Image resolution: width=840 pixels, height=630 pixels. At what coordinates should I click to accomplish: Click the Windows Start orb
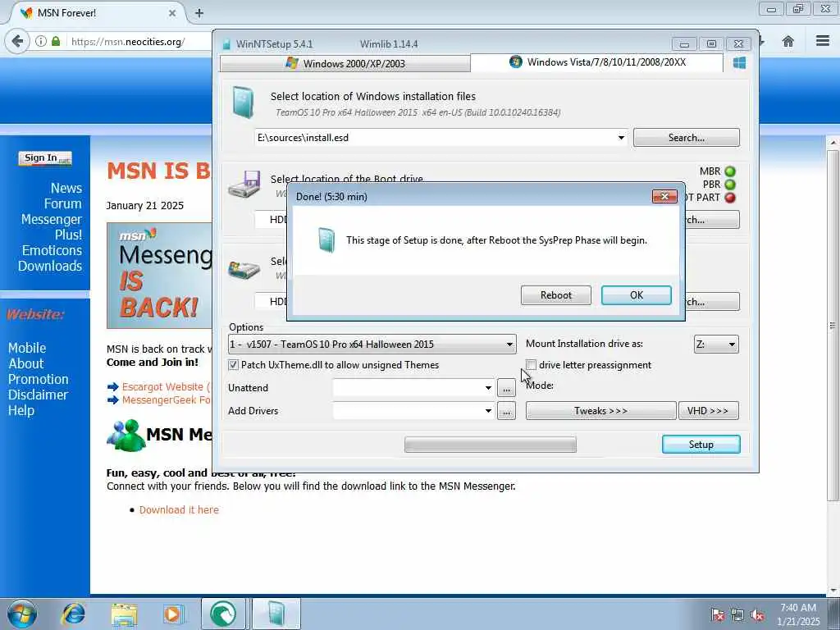(22, 614)
